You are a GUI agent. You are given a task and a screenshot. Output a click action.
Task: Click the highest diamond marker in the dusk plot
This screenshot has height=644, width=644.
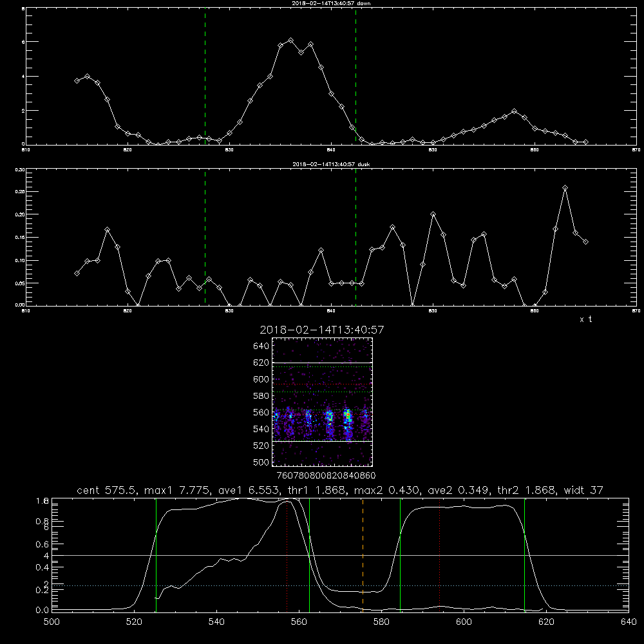tap(565, 188)
